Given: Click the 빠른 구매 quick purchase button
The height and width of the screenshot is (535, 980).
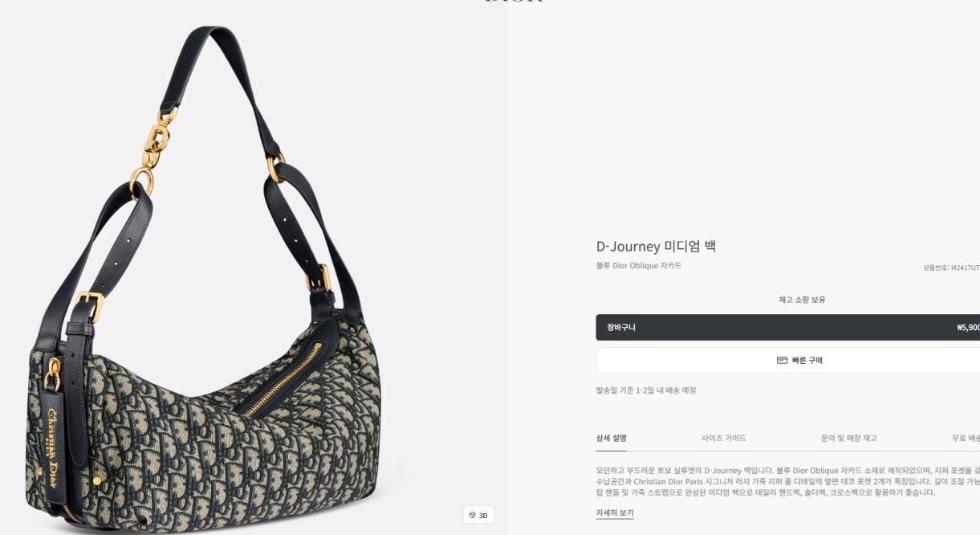Looking at the screenshot, I should (787, 361).
